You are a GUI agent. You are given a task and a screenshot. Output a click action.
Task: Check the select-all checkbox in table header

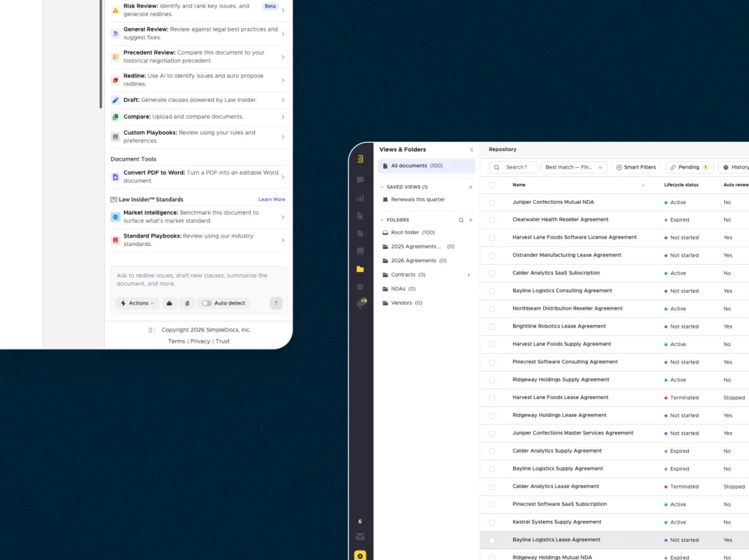492,185
